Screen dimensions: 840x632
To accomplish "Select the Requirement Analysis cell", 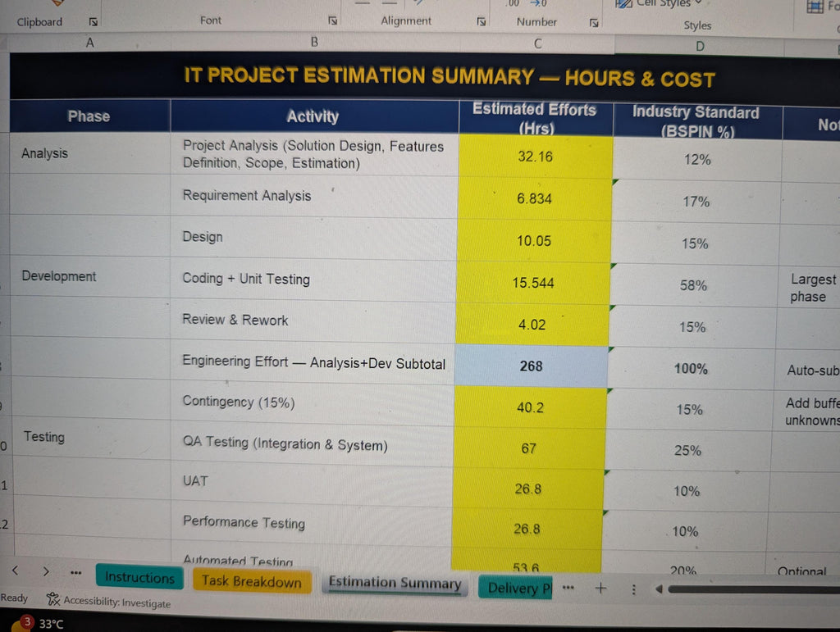I will point(314,196).
